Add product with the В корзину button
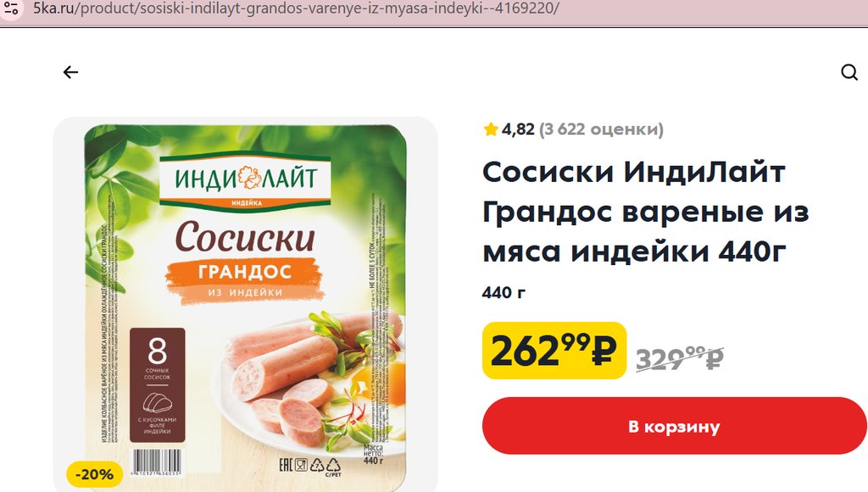 tap(674, 426)
